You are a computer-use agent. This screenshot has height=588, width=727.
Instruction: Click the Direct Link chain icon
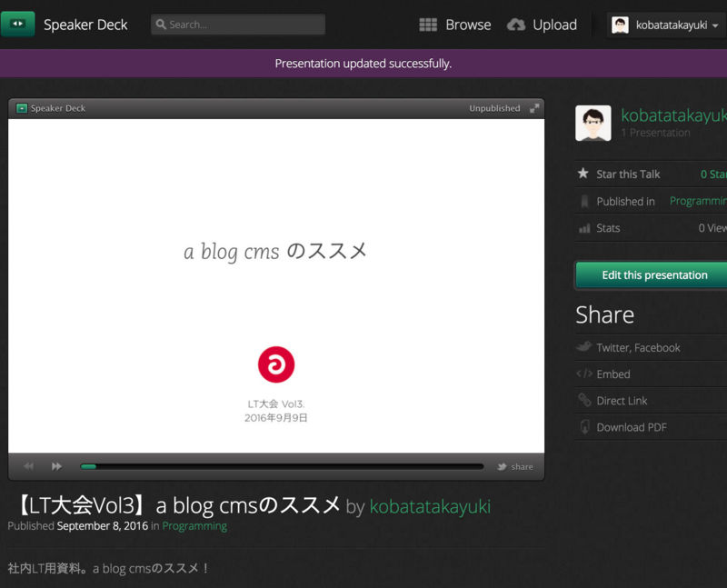584,400
